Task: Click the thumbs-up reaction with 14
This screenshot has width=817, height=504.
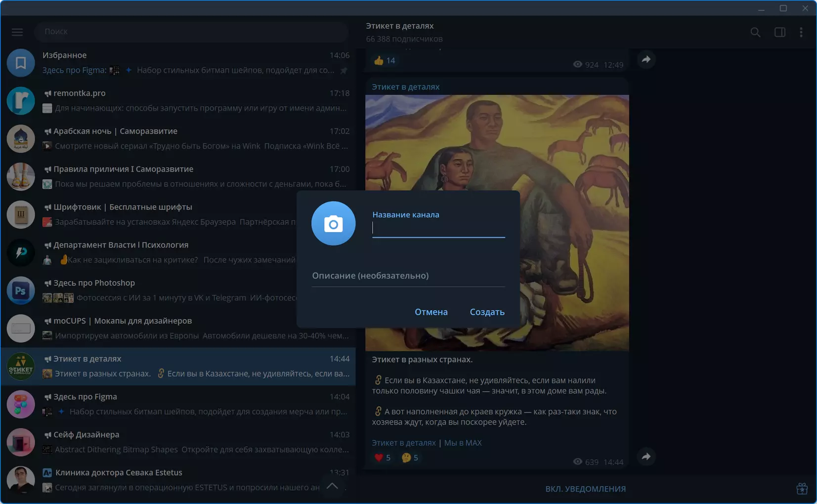Action: pyautogui.click(x=385, y=60)
